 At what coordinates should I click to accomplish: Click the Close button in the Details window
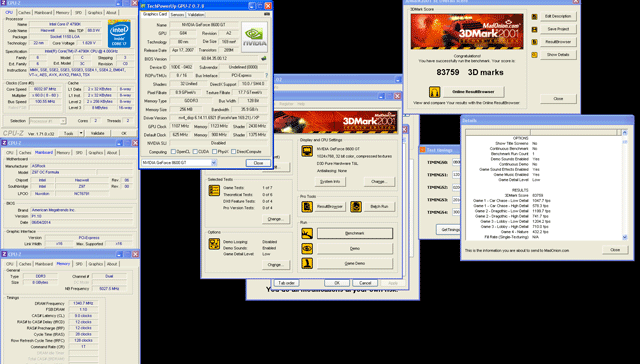[615, 250]
